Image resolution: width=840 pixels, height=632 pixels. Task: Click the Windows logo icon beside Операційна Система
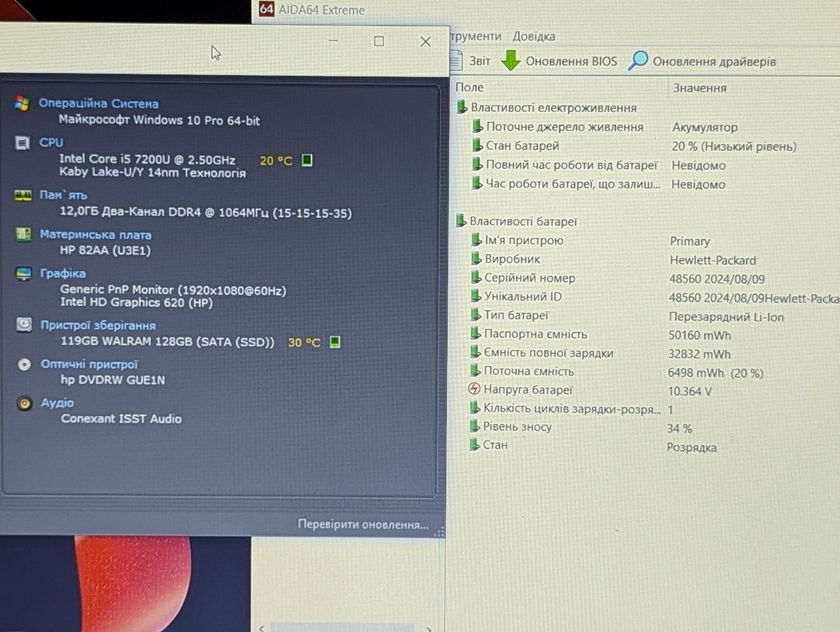coord(22,104)
